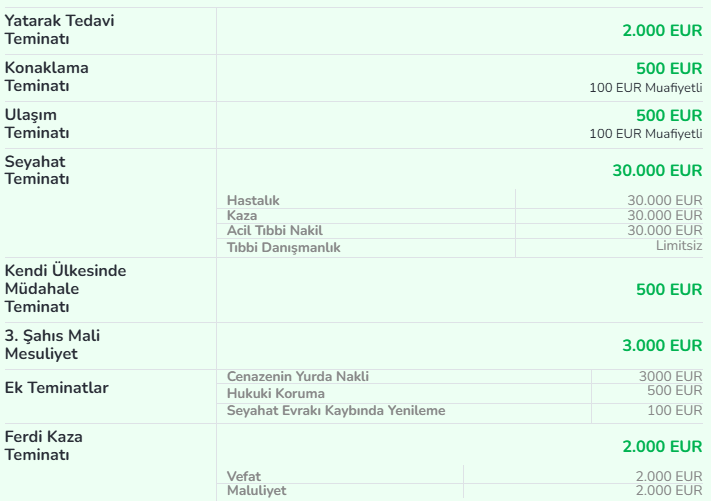The width and height of the screenshot is (711, 501).
Task: Click the Acil Tıbbi Nakil entry
Action: point(275,231)
